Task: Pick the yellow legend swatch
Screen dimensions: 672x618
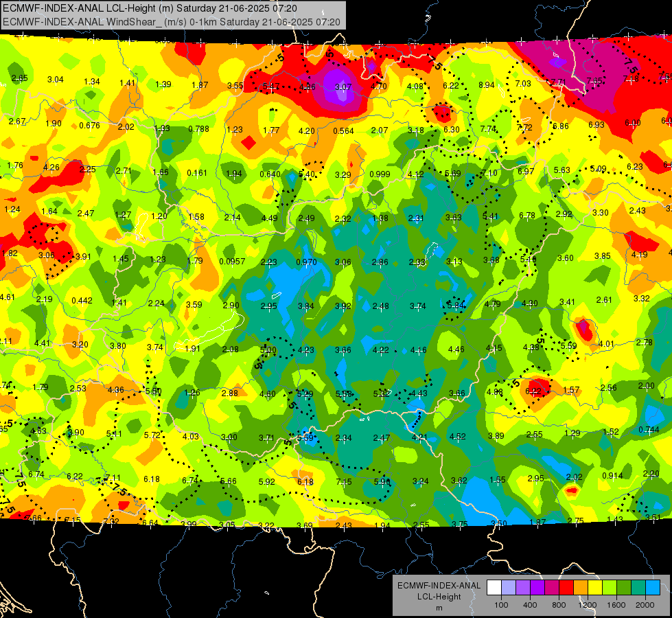Action: coord(595,588)
